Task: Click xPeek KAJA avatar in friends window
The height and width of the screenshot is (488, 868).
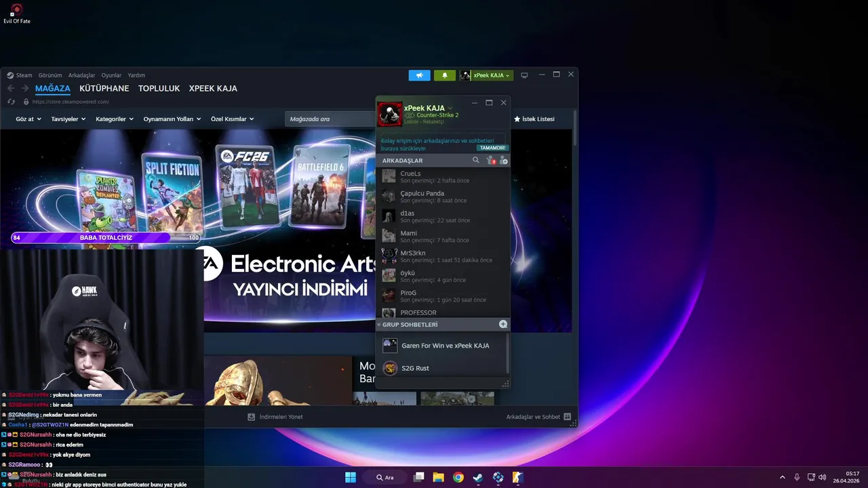Action: pyautogui.click(x=390, y=114)
